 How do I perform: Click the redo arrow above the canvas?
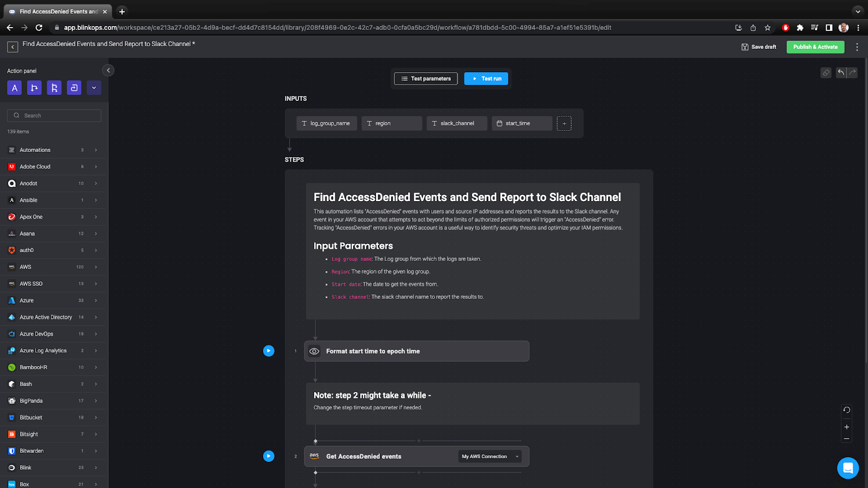coord(852,72)
